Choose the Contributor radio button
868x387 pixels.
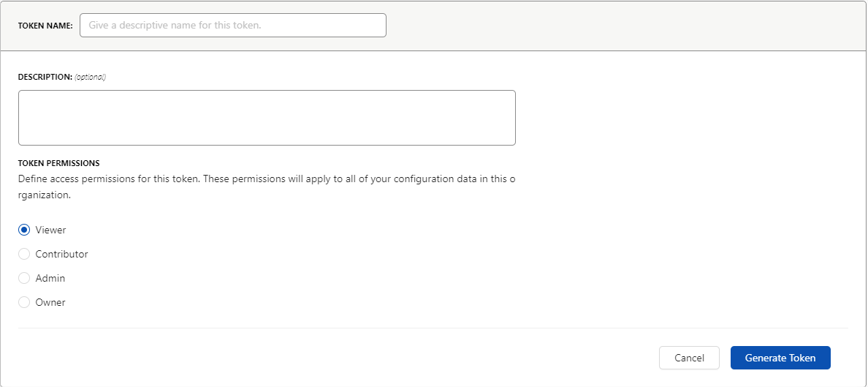click(x=24, y=254)
